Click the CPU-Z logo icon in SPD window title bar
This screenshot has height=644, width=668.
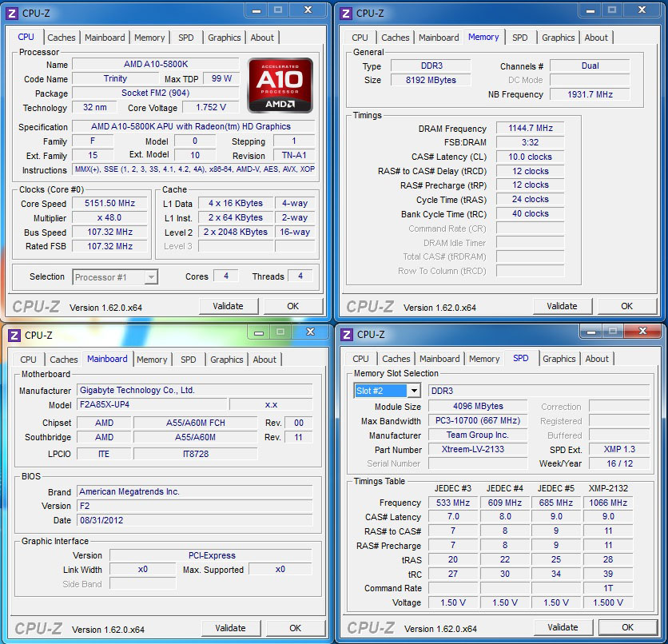[347, 335]
